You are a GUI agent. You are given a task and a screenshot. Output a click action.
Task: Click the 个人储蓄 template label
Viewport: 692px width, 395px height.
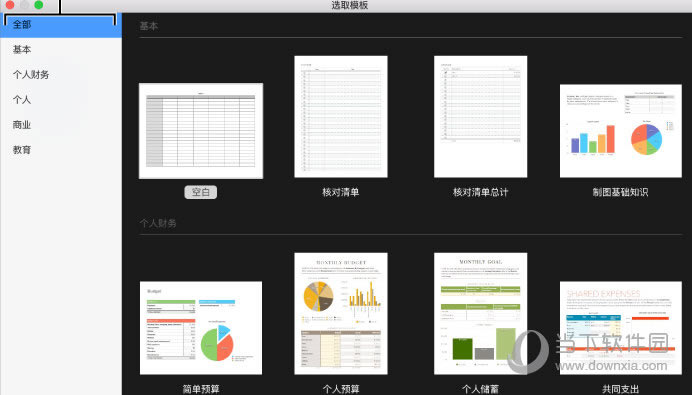click(x=480, y=389)
